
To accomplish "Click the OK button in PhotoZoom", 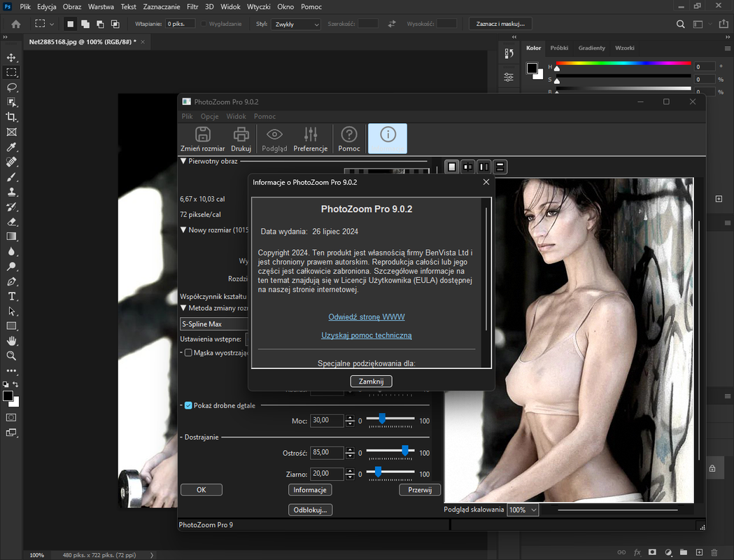I will coord(202,490).
